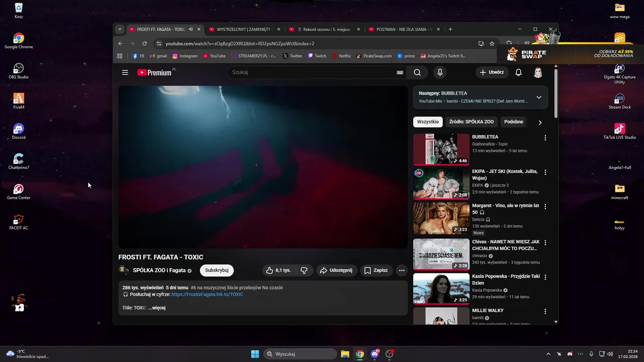This screenshot has height=362, width=644.
Task: Show hidden system tray icons chevron
Action: (547, 354)
